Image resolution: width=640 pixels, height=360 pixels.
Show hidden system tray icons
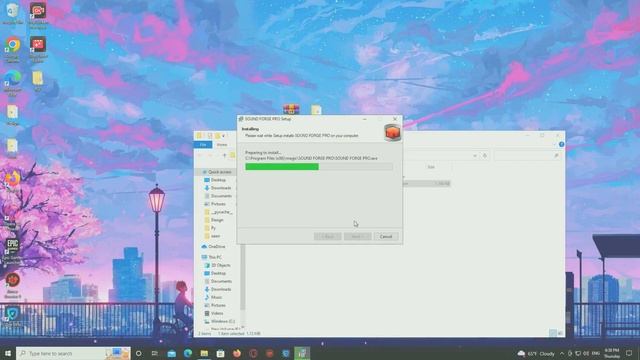pyautogui.click(x=562, y=353)
